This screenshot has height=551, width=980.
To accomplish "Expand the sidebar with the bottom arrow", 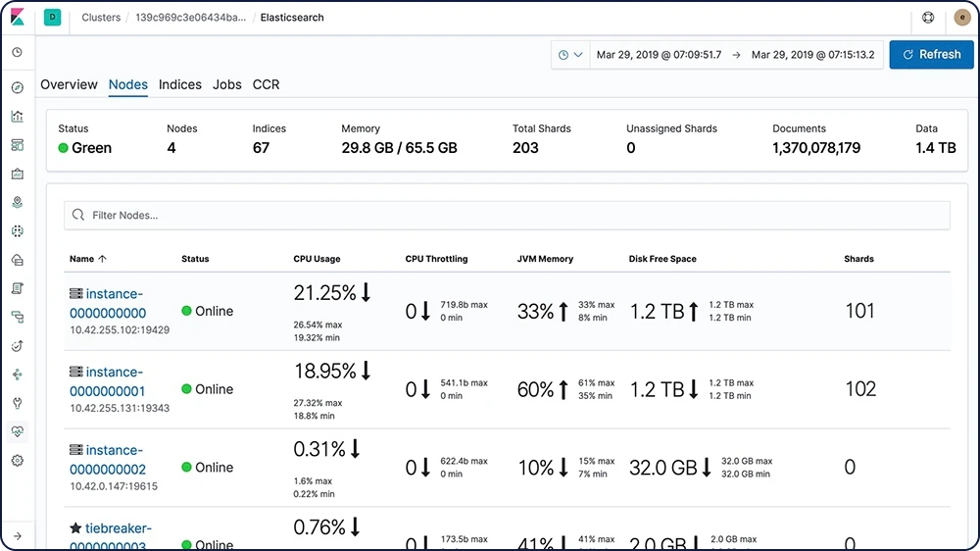I will 18,536.
